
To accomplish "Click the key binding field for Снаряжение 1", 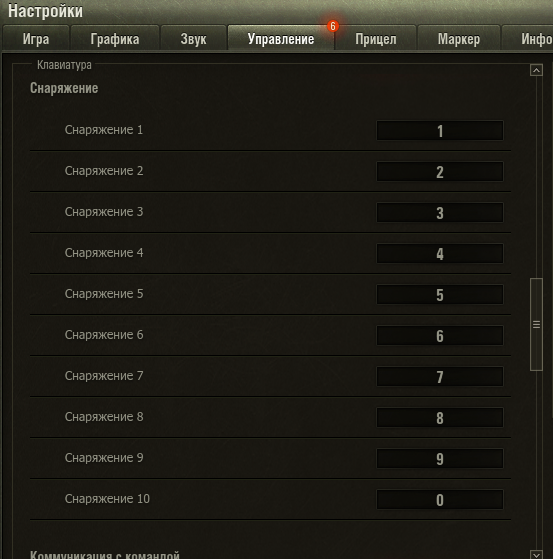I will point(440,130).
